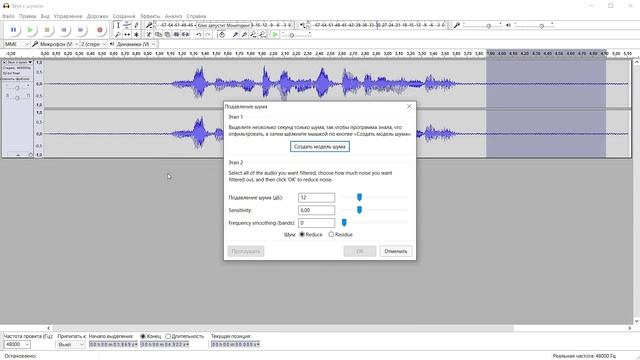The height and width of the screenshot is (360, 640).
Task: Select the Draw pencil tool
Action: click(x=136, y=25)
